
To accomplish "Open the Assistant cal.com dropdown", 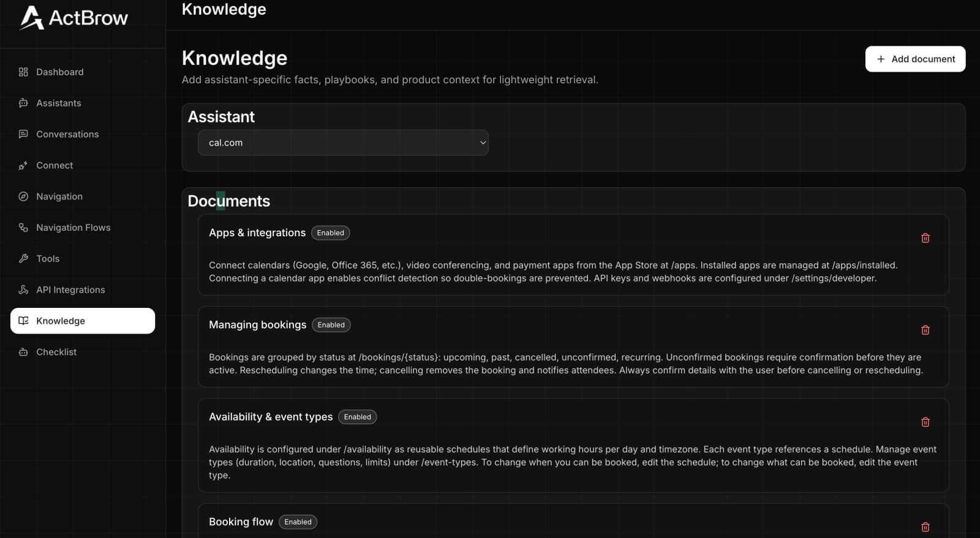I will pos(343,143).
